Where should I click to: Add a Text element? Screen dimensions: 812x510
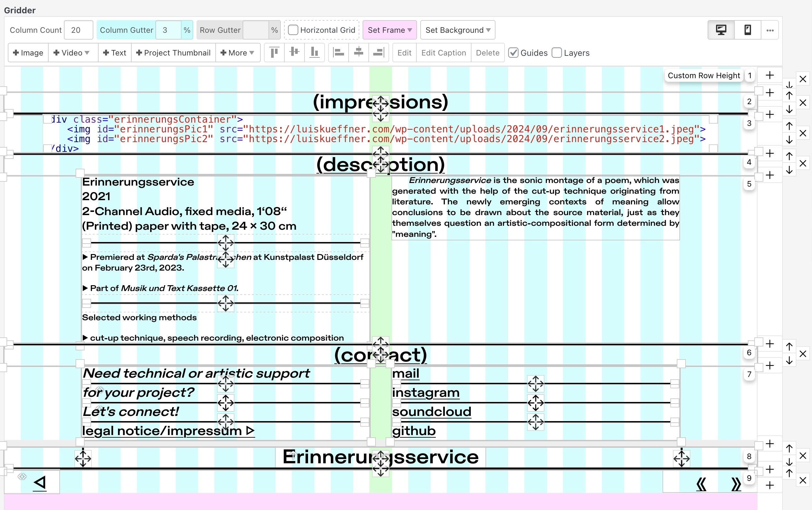coord(114,53)
